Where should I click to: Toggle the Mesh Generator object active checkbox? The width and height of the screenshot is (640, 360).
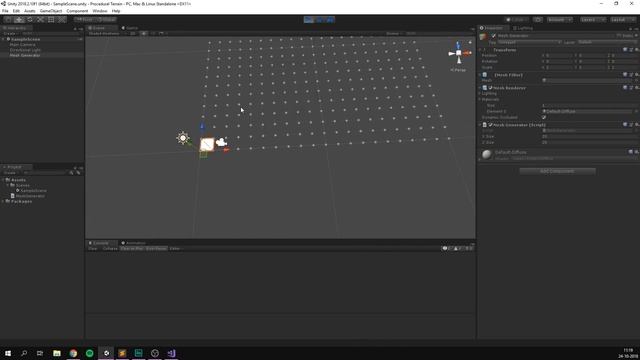[x=493, y=36]
